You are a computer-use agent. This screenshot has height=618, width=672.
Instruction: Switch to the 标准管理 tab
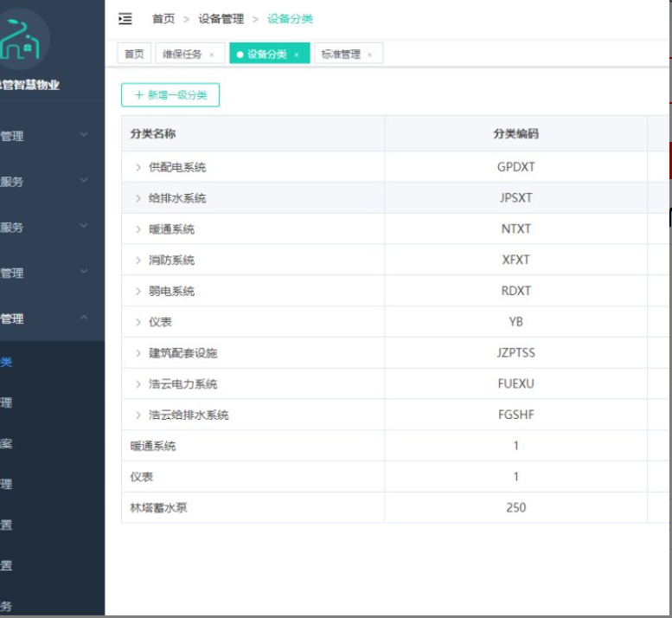coord(341,54)
